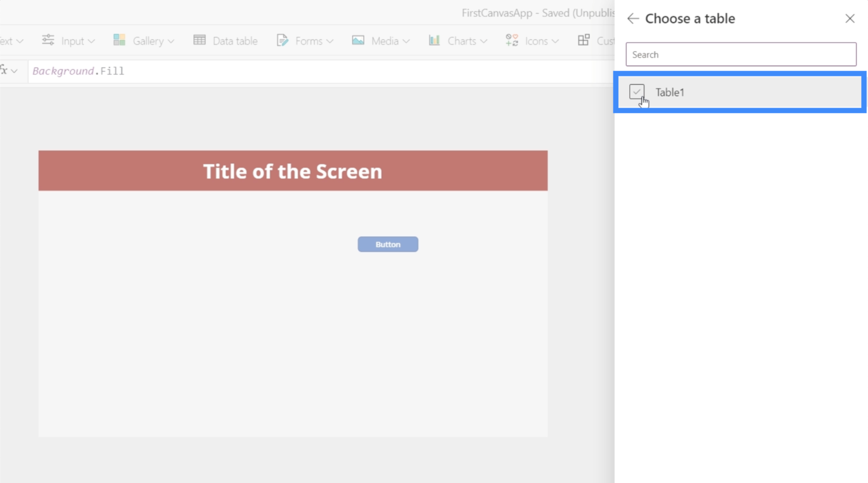868x483 pixels.
Task: Open the Forms menu label
Action: [x=309, y=41]
